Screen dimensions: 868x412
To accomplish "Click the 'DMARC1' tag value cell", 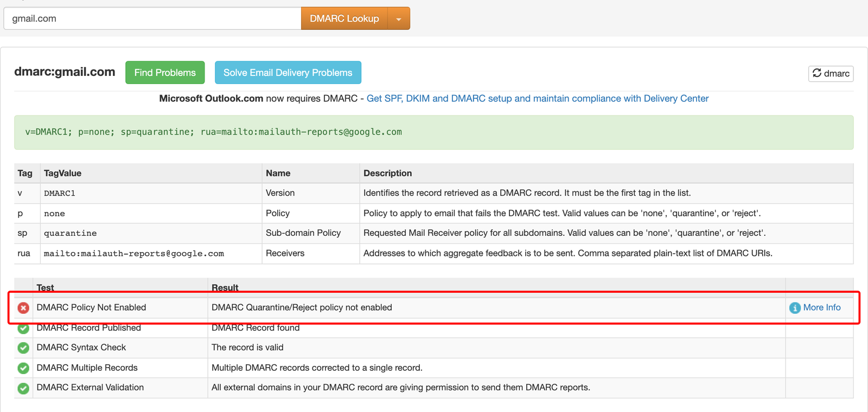I will tap(151, 194).
